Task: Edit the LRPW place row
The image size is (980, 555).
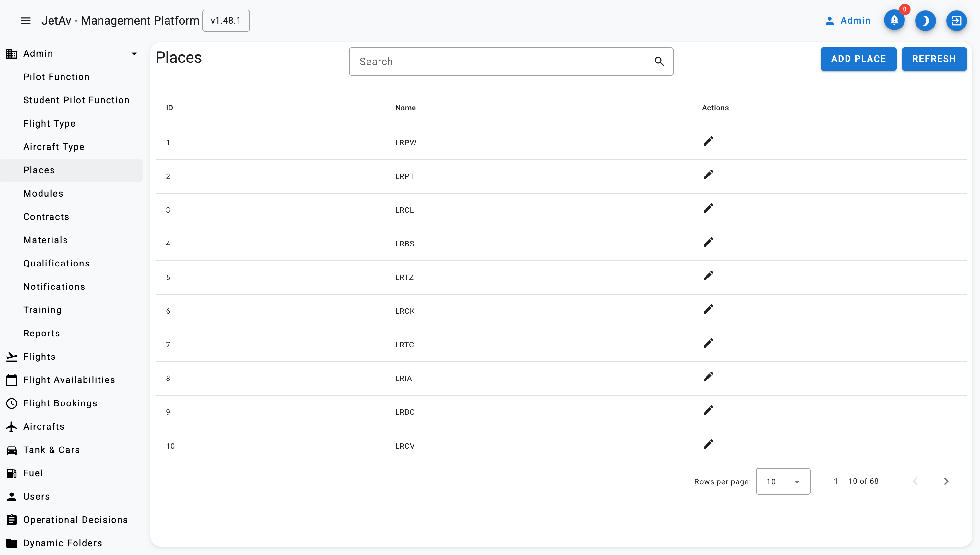Action: 708,142
